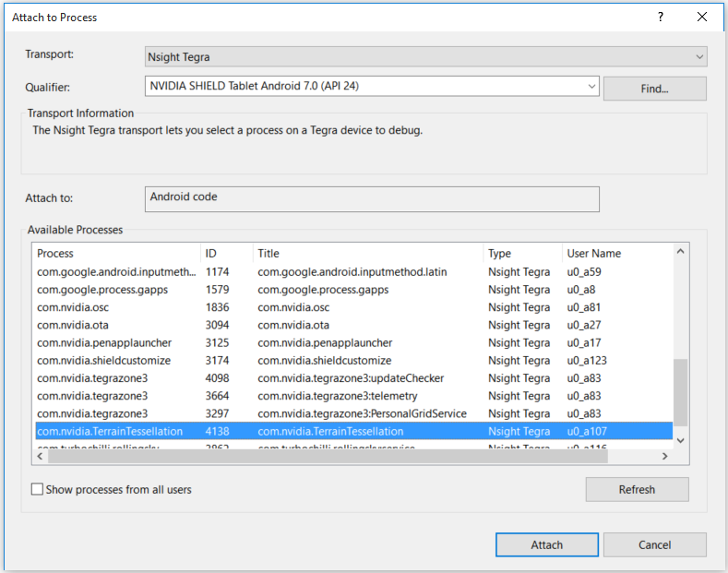
Task: Click the Find... button
Action: click(x=654, y=89)
